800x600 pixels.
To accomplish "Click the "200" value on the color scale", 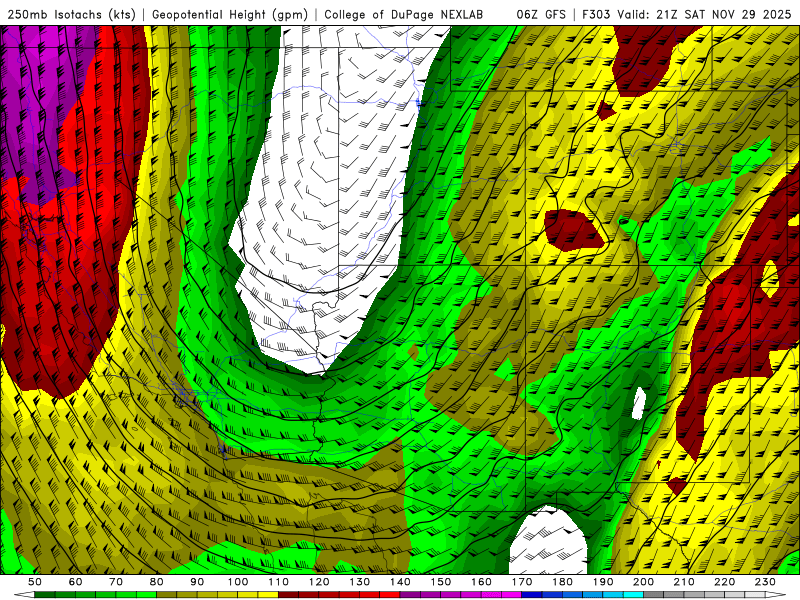I will (x=643, y=582).
